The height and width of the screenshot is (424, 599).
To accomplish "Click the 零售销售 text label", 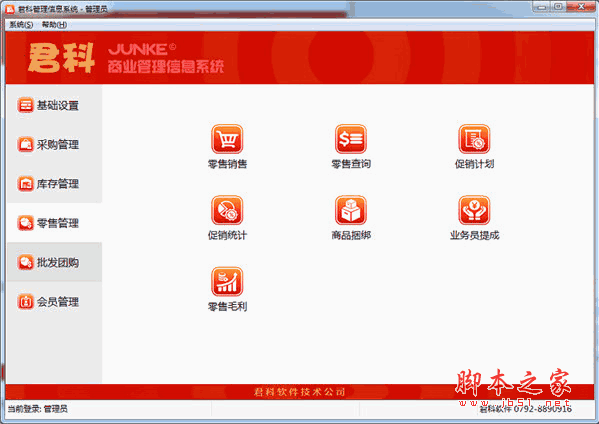I will click(x=227, y=164).
